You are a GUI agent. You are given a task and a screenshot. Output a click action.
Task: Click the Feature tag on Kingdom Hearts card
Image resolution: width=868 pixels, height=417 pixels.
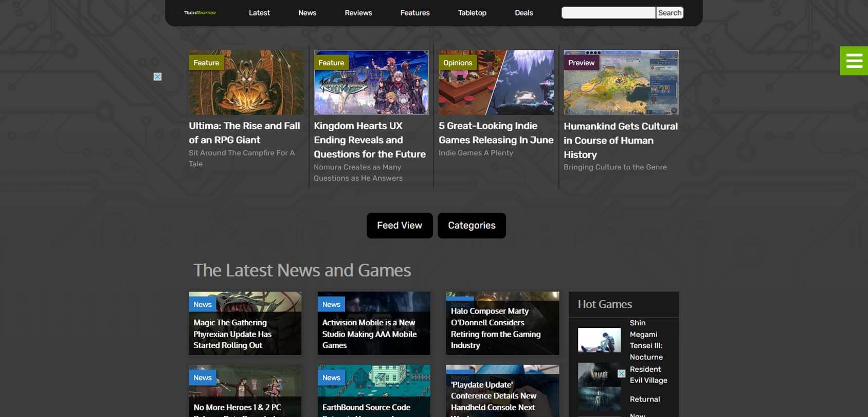coord(331,63)
